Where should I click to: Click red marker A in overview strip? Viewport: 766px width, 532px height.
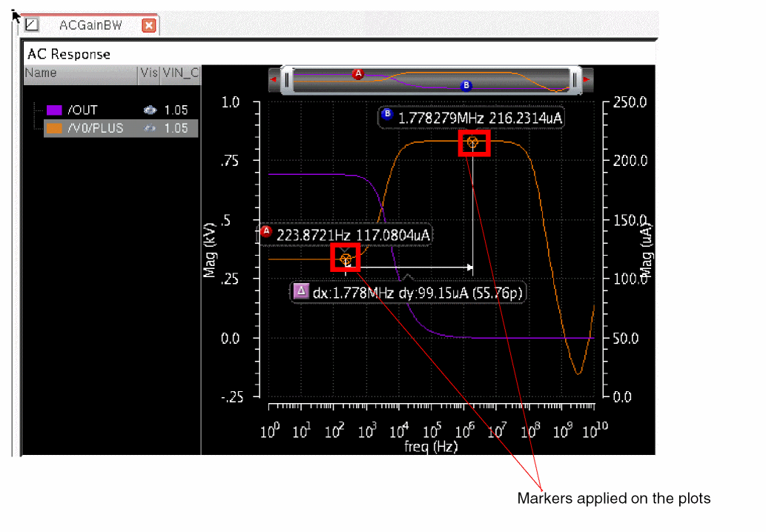(x=358, y=74)
